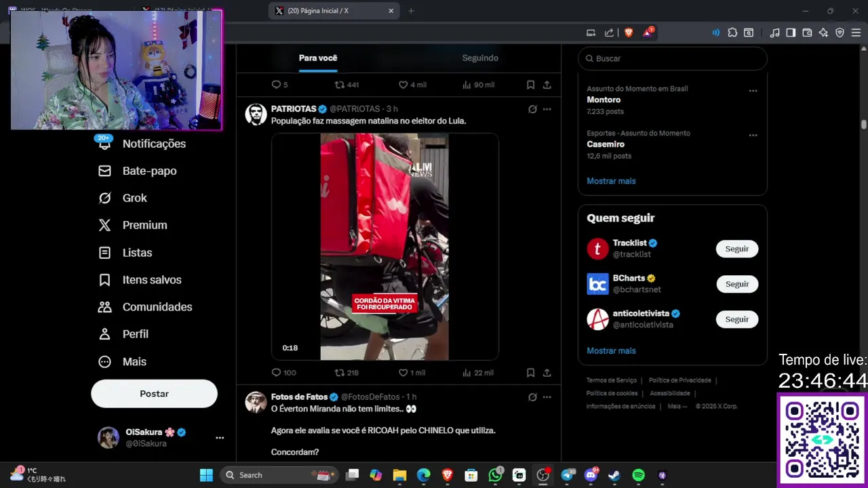The height and width of the screenshot is (488, 868).
Task: Select the Página Inicial / X browser tab
Action: tap(334, 11)
